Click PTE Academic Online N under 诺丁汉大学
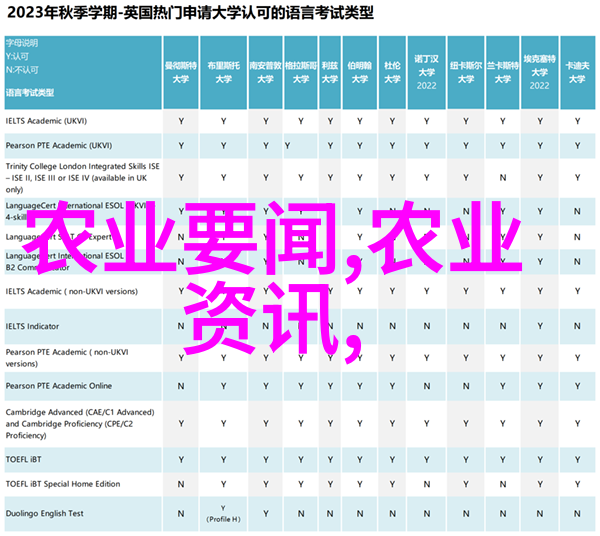Screen dimensions: 600x536 426,386
